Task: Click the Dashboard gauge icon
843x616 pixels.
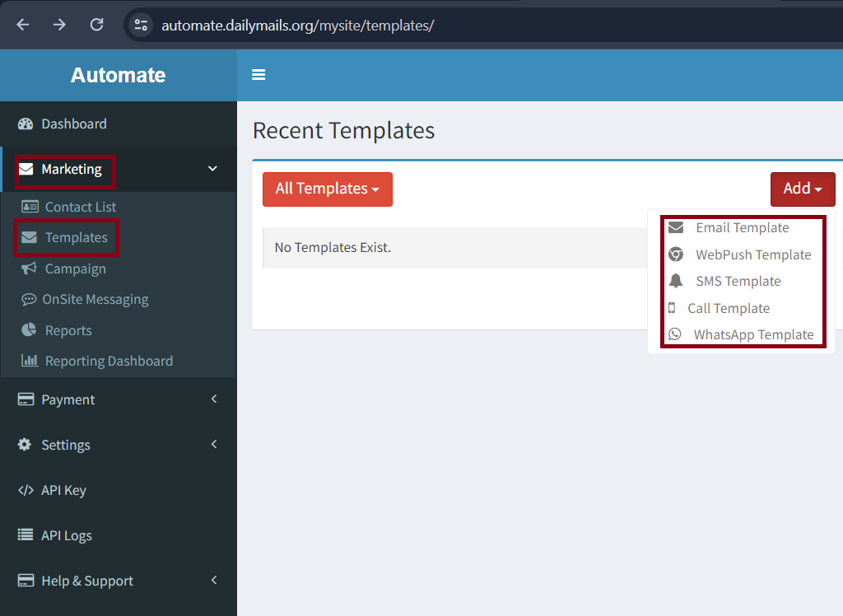Action: 26,124
